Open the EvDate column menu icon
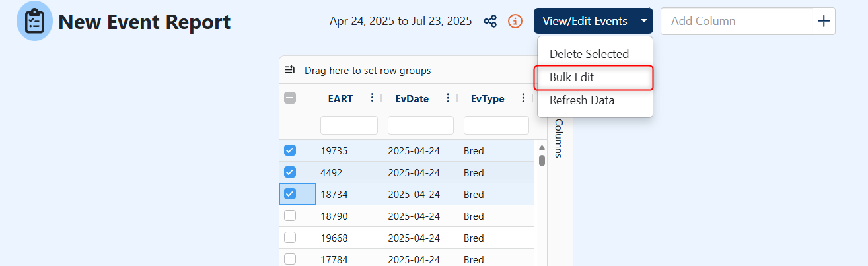This screenshot has width=868, height=266. point(448,98)
